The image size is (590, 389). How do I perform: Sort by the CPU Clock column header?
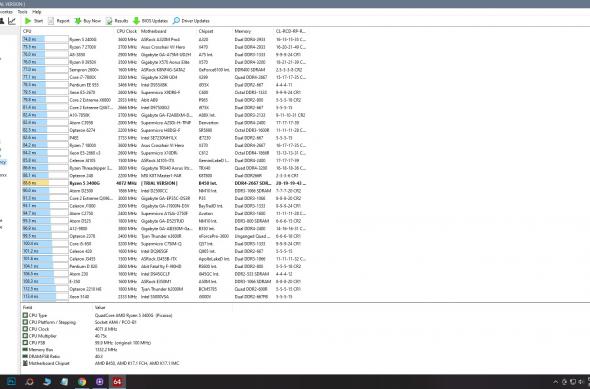[x=127, y=31]
